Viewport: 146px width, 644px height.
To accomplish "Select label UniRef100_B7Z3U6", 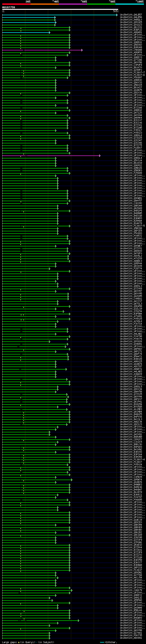I will pyautogui.click(x=131, y=108).
